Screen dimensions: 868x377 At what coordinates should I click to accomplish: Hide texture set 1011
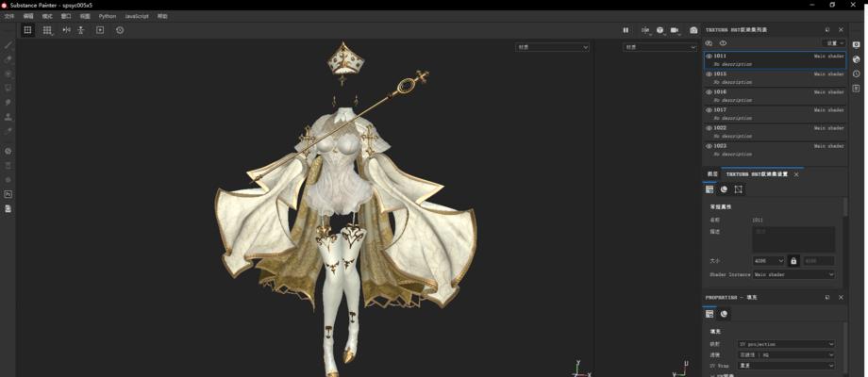[709, 56]
